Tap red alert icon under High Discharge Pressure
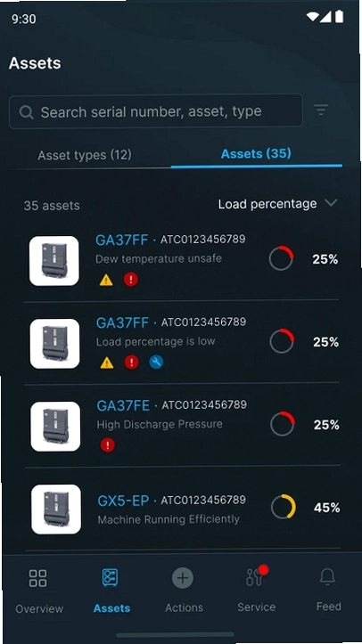Viewport: 362px width, 644px height. pyautogui.click(x=108, y=445)
